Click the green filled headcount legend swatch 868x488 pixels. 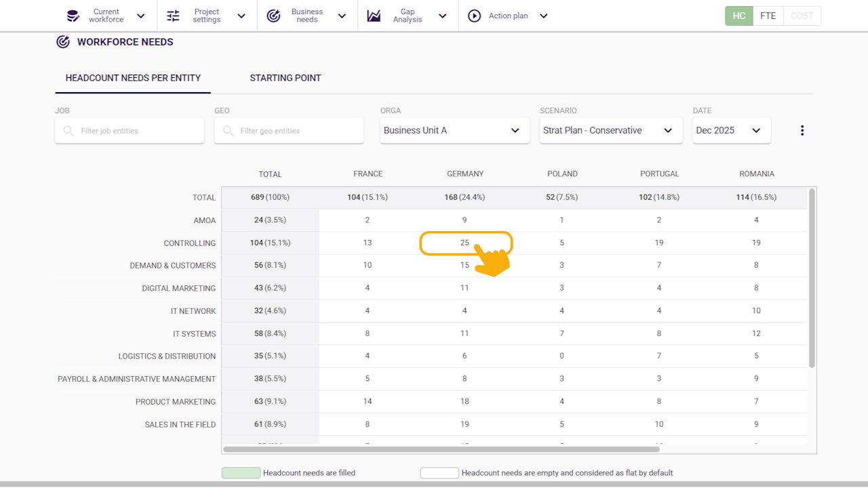[x=241, y=473]
